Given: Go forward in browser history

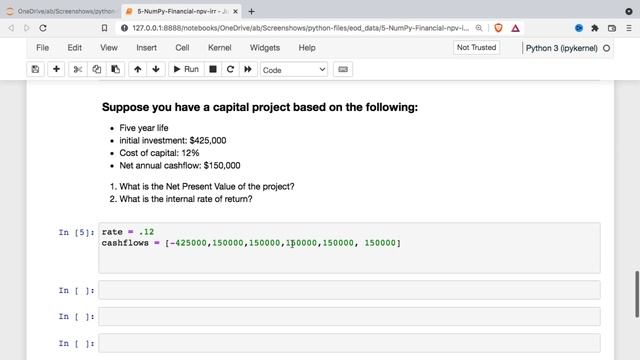Looking at the screenshot, I should coord(27,28).
